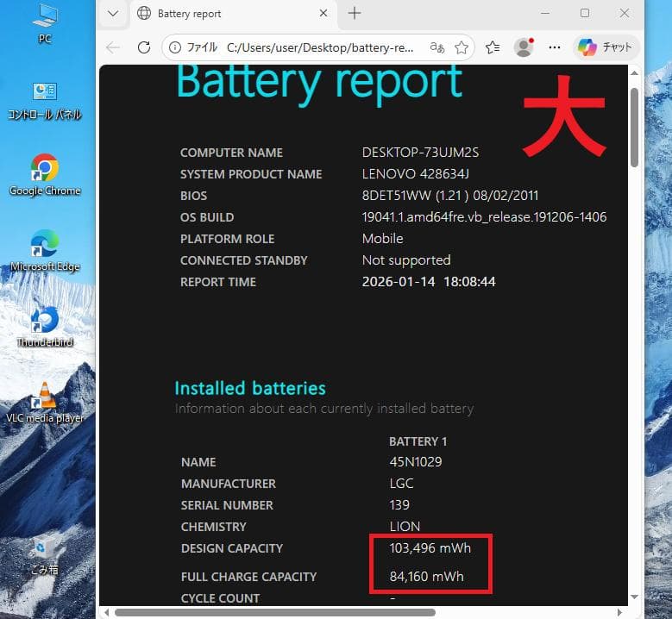Click the Battery report heading
This screenshot has width=672, height=619.
(319, 84)
